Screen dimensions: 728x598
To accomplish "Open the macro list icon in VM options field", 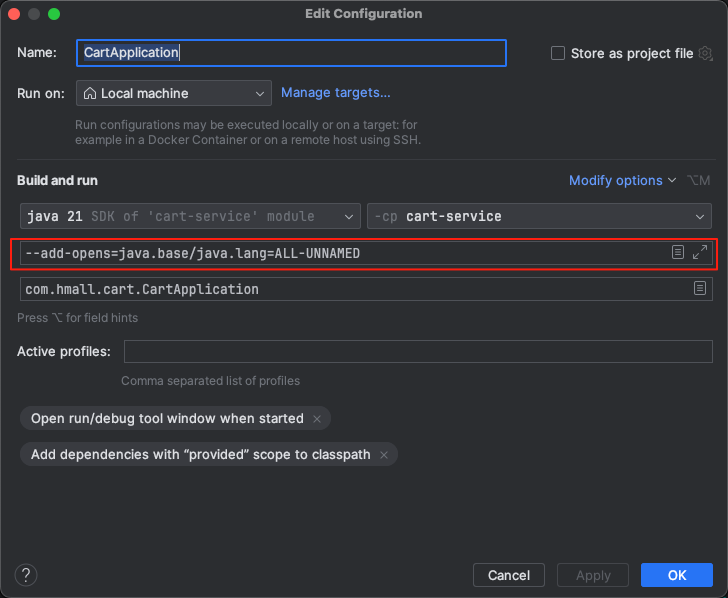I will 678,253.
